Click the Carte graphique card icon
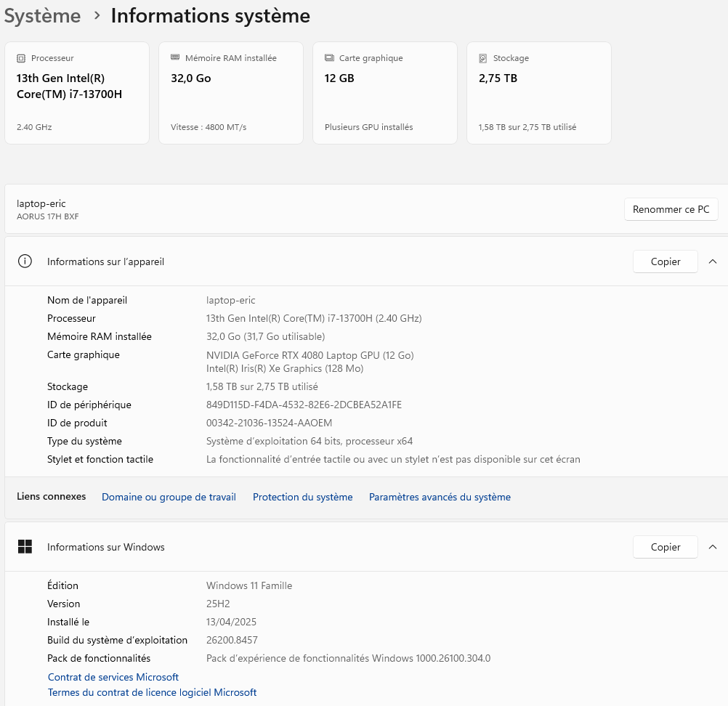The width and height of the screenshot is (728, 706). coord(329,58)
